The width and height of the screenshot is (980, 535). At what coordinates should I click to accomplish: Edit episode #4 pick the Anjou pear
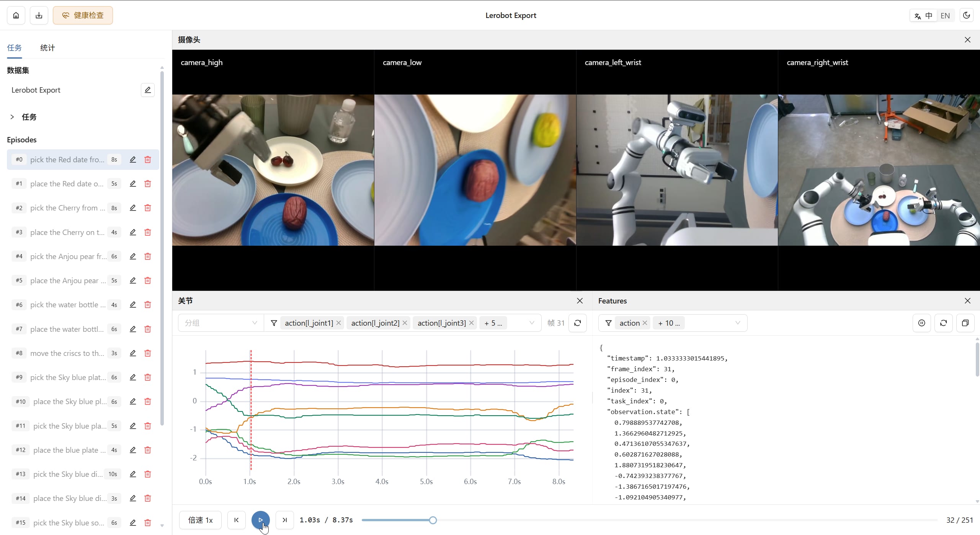[x=133, y=256]
